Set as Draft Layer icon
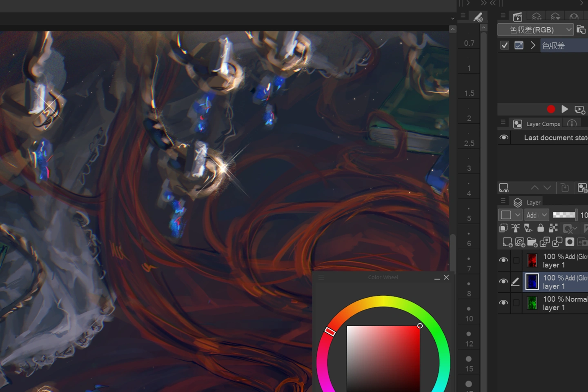588x392 pixels. pos(528,228)
